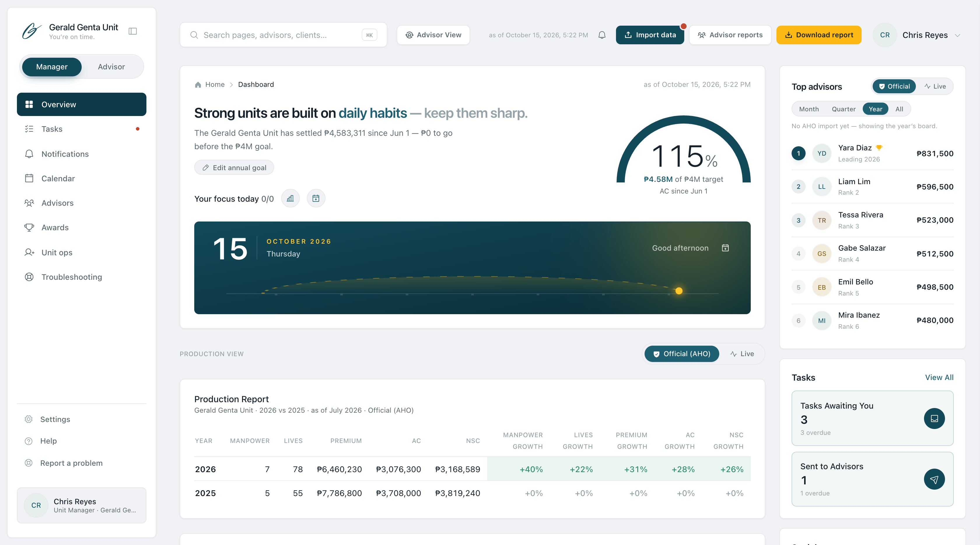Open Unit ops in sidebar menu
The height and width of the screenshot is (545, 980).
[x=81, y=252]
